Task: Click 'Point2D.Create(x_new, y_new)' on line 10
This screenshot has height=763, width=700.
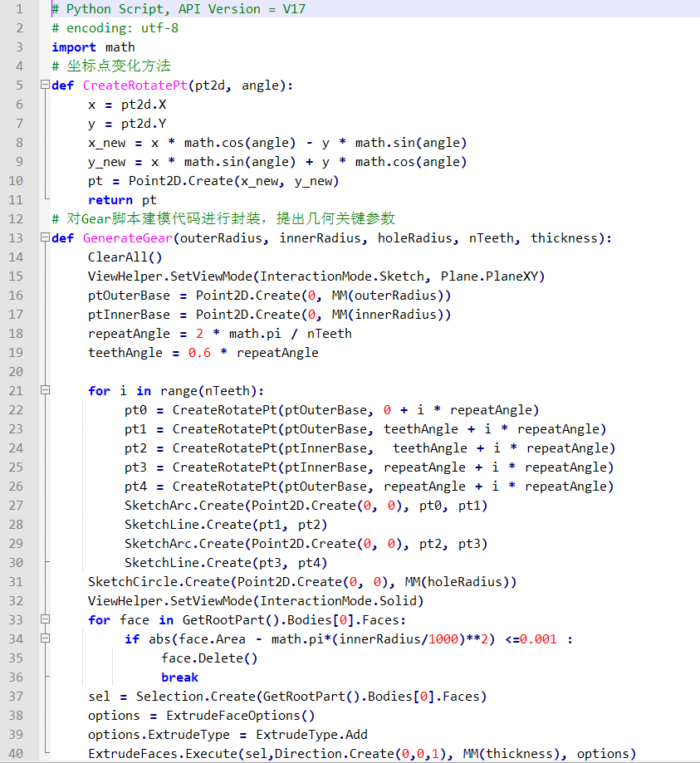Action: [233, 181]
